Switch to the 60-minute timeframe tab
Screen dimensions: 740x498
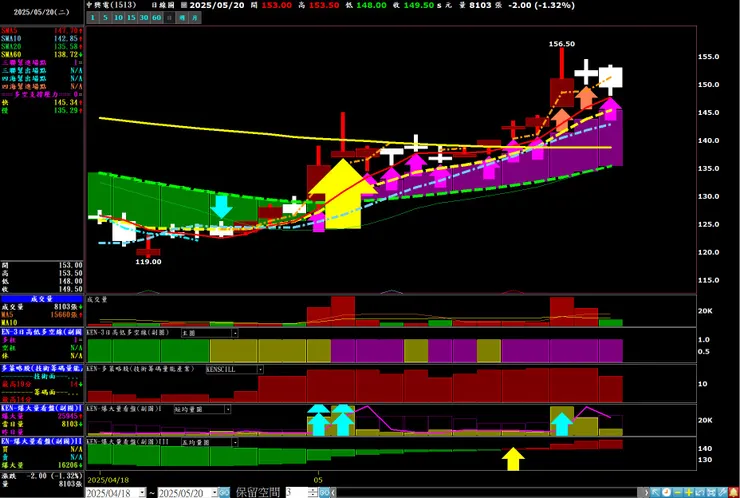pyautogui.click(x=157, y=18)
